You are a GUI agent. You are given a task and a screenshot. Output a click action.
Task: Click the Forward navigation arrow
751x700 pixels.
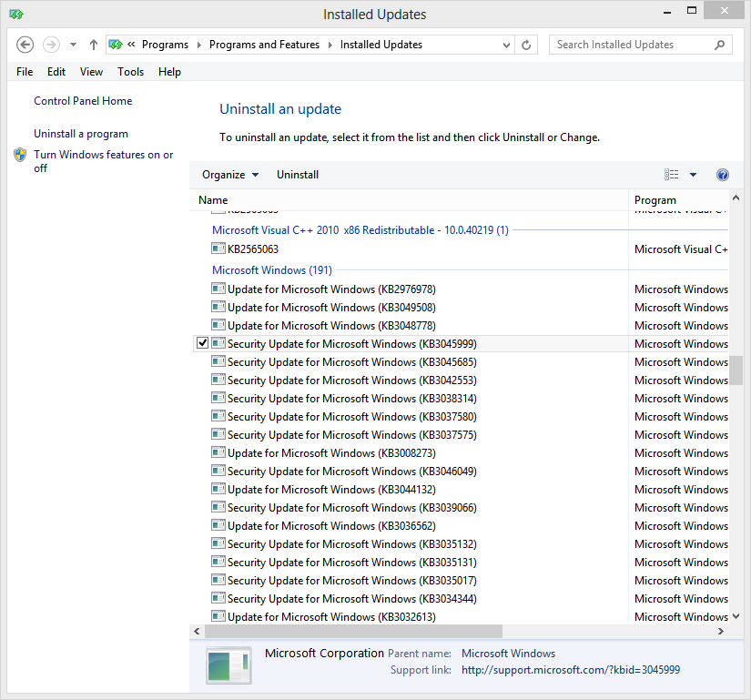coord(51,45)
